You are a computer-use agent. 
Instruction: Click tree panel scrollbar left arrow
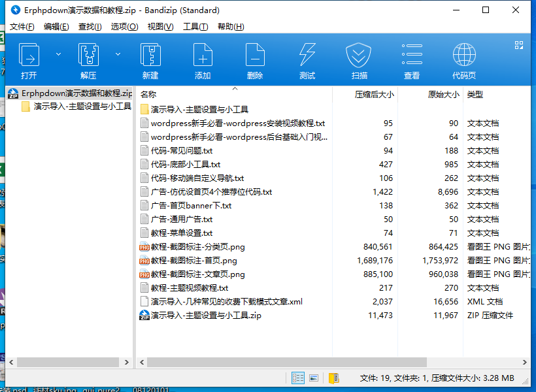coord(11,362)
